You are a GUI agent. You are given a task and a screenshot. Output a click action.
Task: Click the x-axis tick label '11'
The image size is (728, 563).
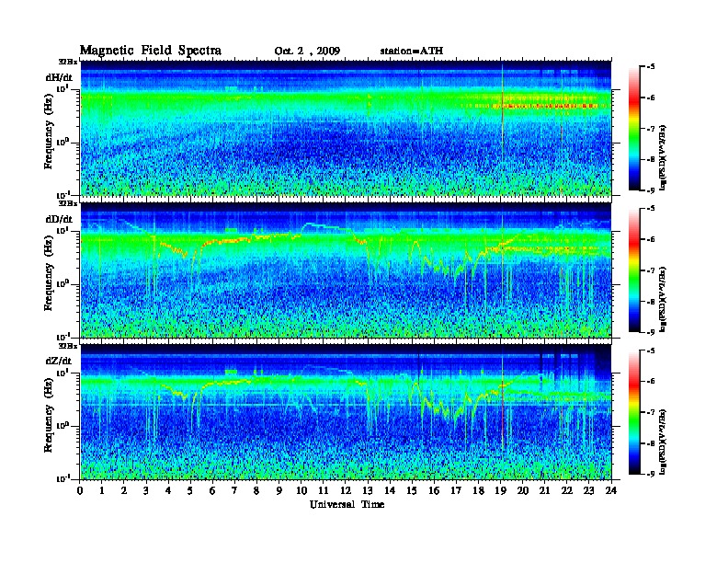(324, 490)
